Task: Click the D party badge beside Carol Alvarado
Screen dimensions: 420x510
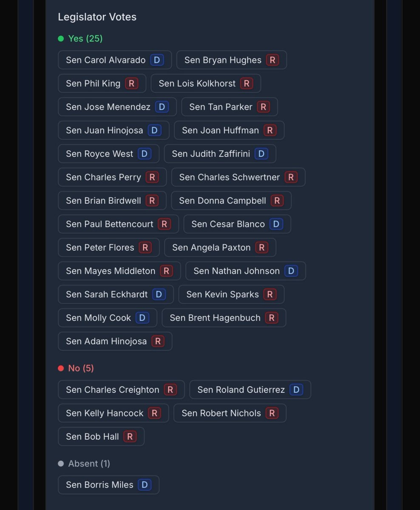Action: point(157,60)
